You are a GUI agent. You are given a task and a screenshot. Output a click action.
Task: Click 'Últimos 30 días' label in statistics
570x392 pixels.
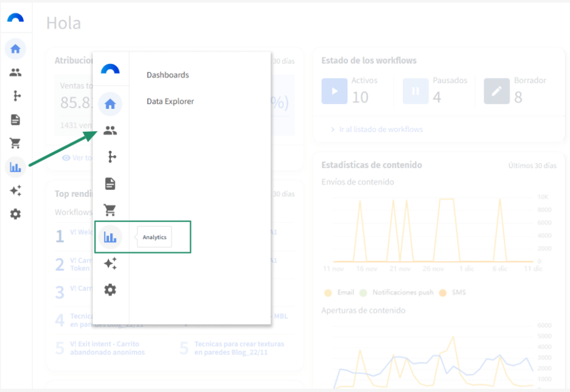(x=532, y=166)
